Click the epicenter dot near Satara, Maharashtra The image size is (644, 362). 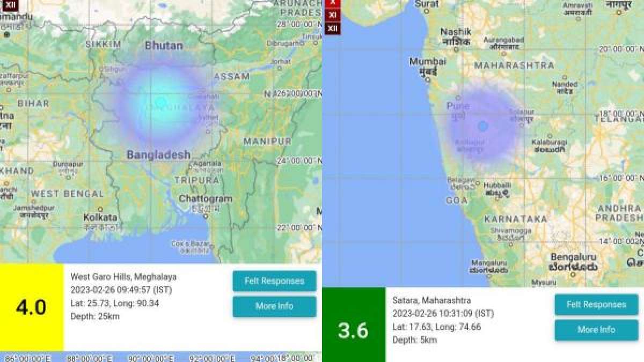(x=483, y=126)
